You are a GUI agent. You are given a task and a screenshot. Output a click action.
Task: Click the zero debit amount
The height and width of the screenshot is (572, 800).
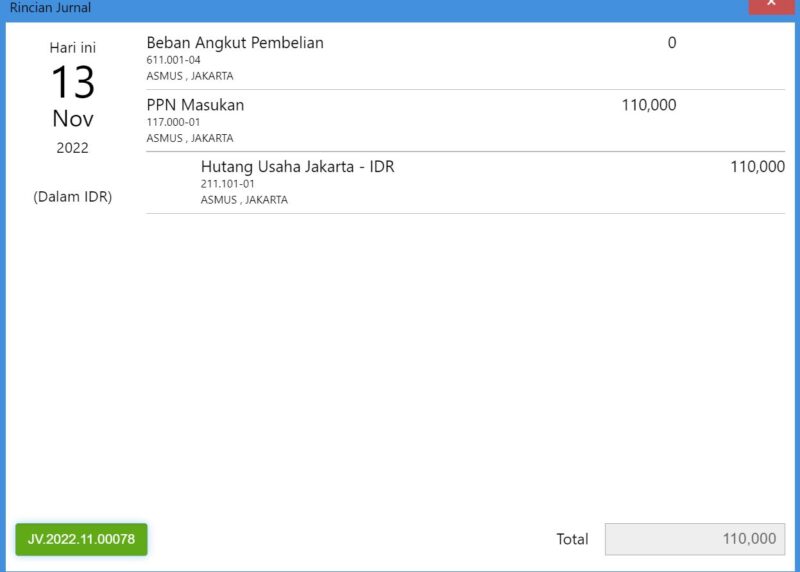671,43
